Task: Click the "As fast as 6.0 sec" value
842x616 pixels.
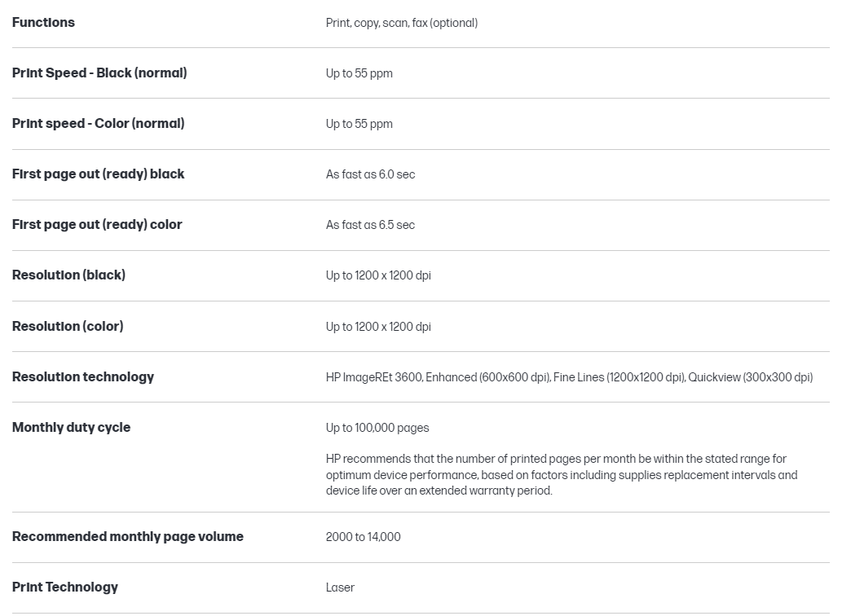Action: pos(370,174)
